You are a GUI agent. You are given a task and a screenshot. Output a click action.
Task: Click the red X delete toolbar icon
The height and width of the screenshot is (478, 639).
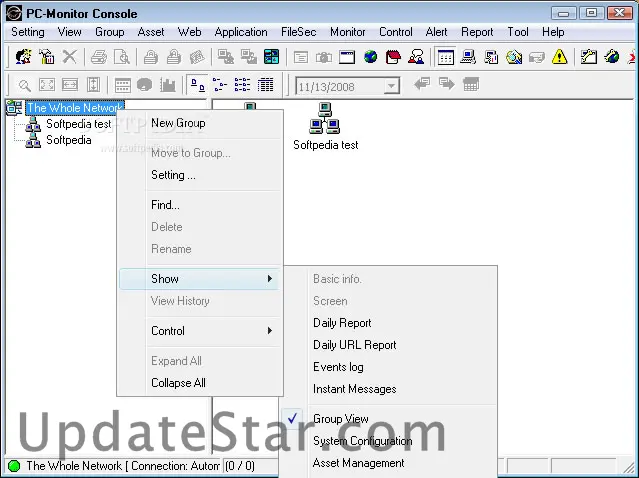69,57
